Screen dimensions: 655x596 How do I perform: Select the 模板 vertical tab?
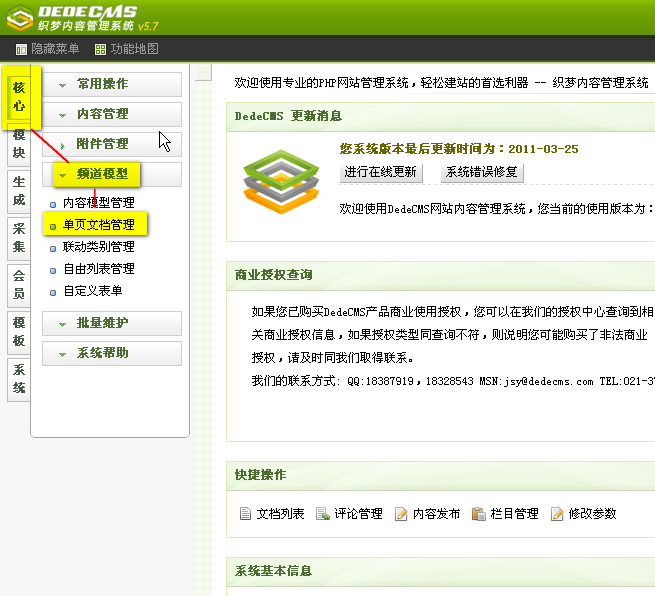pos(19,332)
